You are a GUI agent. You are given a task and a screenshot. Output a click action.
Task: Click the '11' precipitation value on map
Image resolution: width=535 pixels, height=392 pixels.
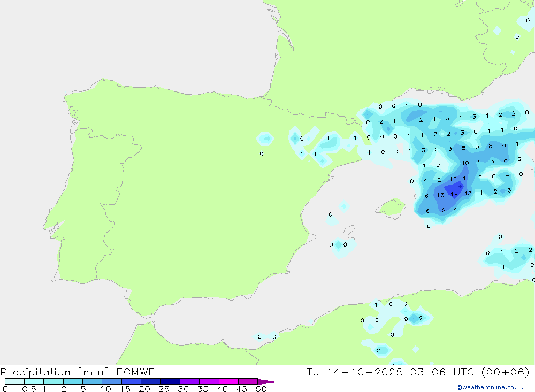click(467, 178)
